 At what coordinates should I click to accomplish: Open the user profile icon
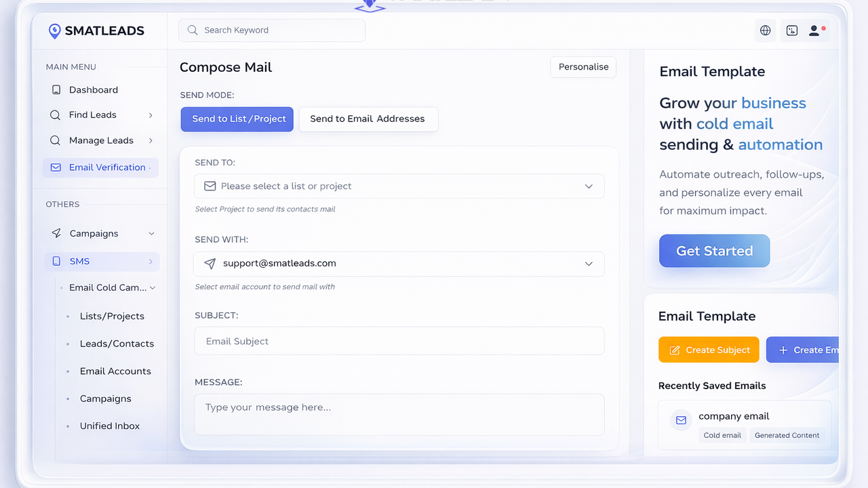coord(814,30)
